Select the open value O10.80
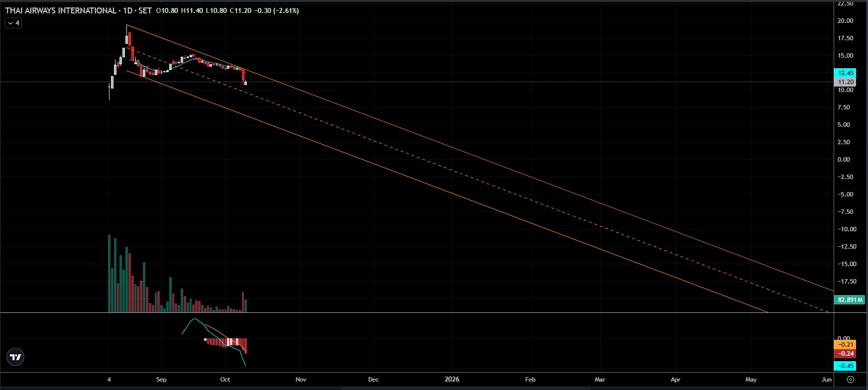This screenshot has width=868, height=390. tap(167, 10)
